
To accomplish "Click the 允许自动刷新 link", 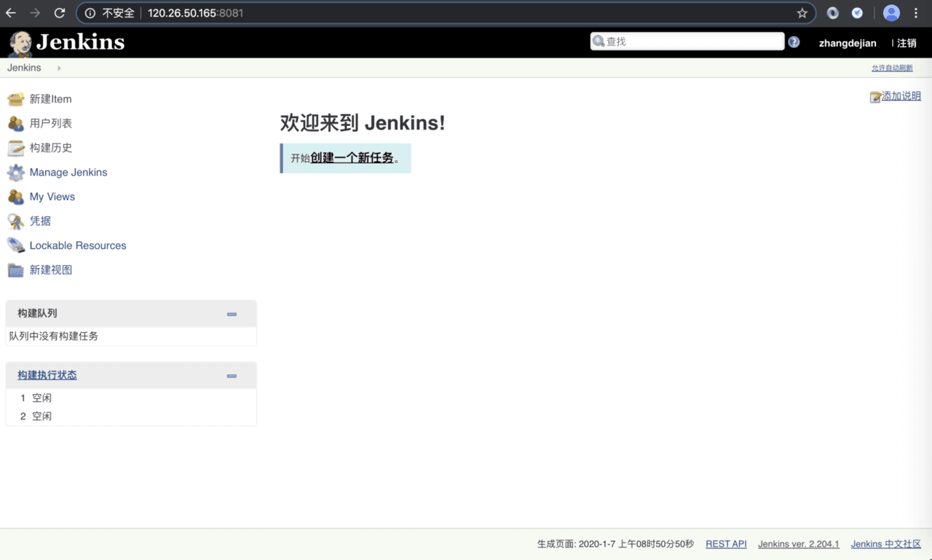I will point(892,68).
